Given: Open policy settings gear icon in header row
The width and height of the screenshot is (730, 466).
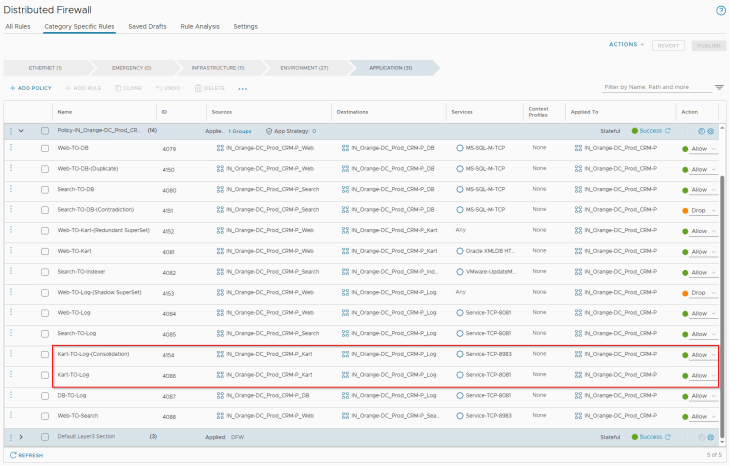Looking at the screenshot, I should pos(711,131).
